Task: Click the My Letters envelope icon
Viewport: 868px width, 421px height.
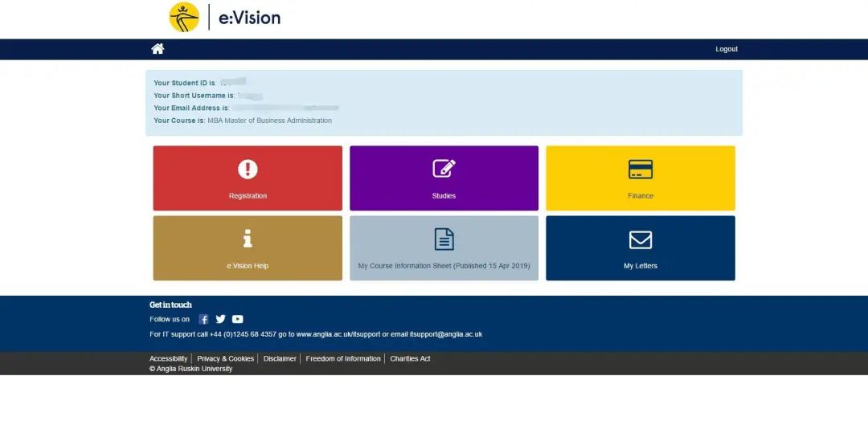Action: [x=641, y=239]
